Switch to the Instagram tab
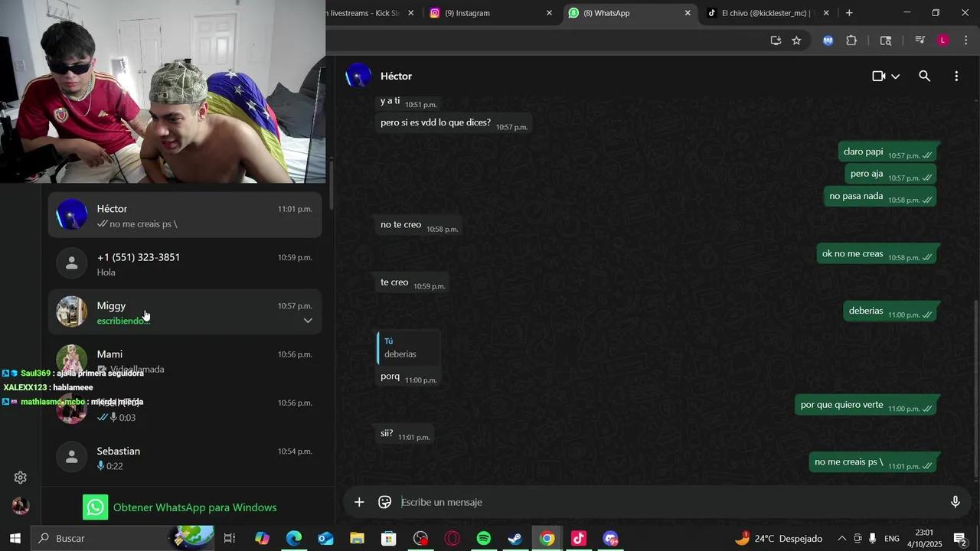This screenshot has width=980, height=551. (x=482, y=13)
